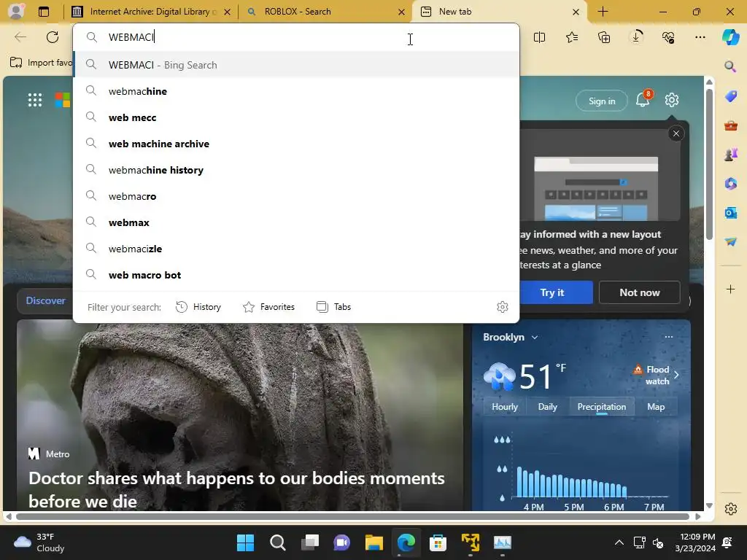Open sidebar Tools briefcase icon

pyautogui.click(x=730, y=125)
